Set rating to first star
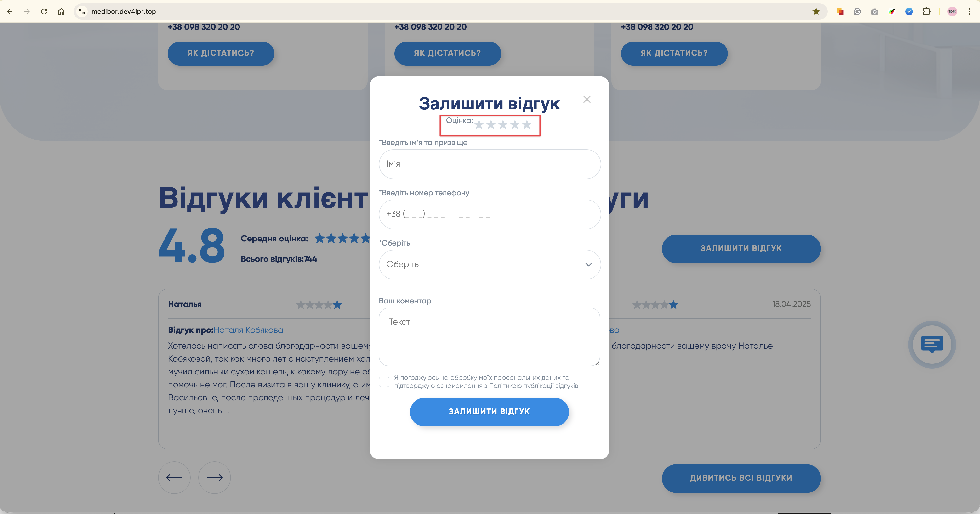The image size is (980, 514). (x=479, y=125)
